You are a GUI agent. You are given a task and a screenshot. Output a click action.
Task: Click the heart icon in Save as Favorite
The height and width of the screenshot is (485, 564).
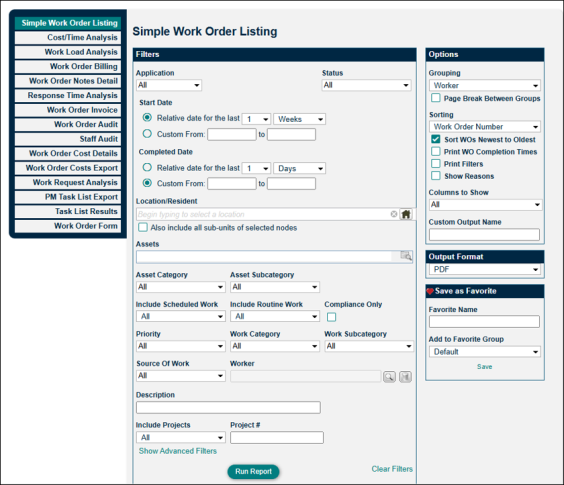[x=430, y=291]
